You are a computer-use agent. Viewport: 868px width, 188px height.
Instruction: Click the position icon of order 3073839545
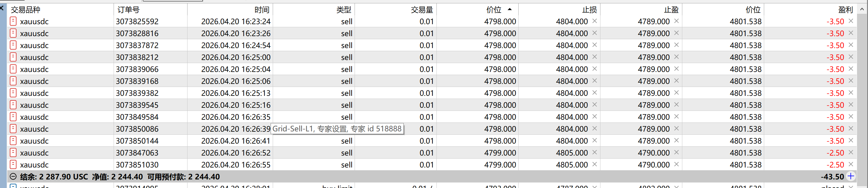click(13, 105)
